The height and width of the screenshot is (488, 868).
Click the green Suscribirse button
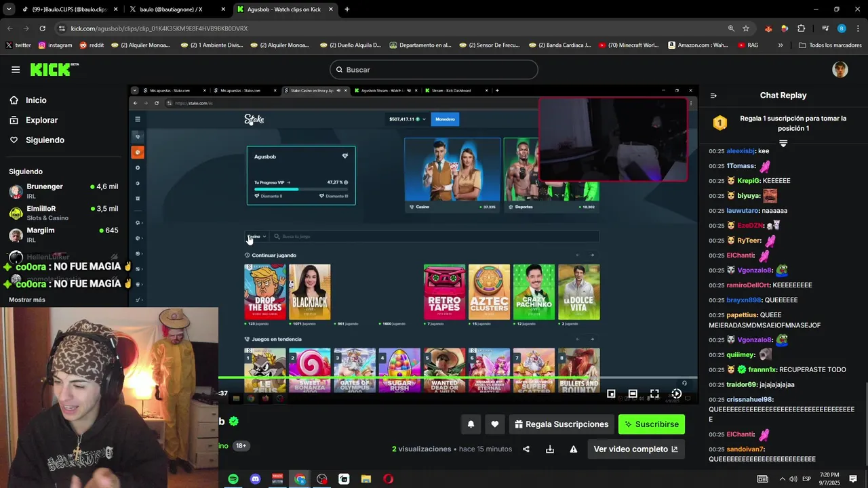(x=652, y=424)
